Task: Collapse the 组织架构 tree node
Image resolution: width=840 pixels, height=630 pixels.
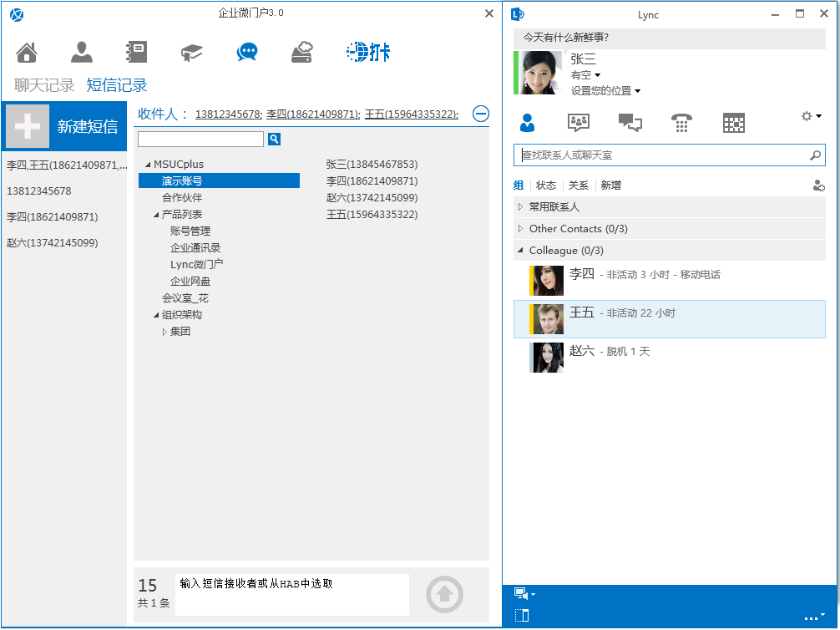Action: coord(156,315)
